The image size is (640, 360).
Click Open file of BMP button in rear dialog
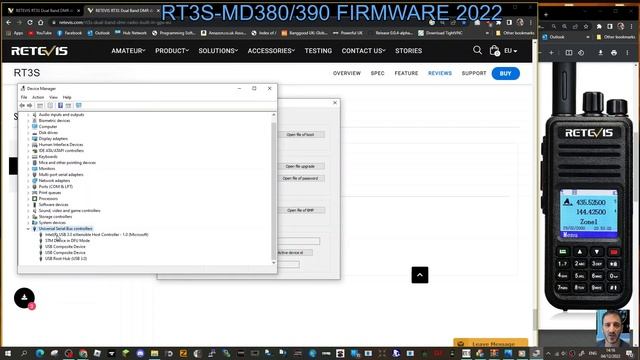301,210
